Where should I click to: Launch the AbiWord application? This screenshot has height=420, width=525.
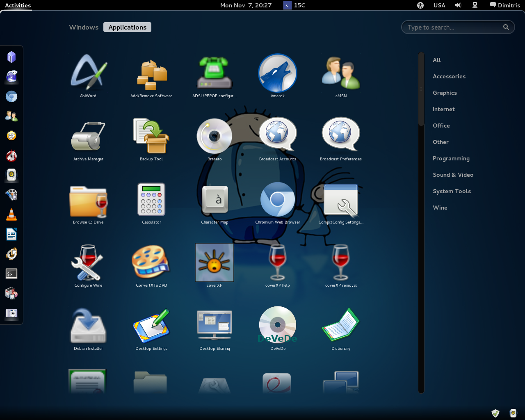88,73
